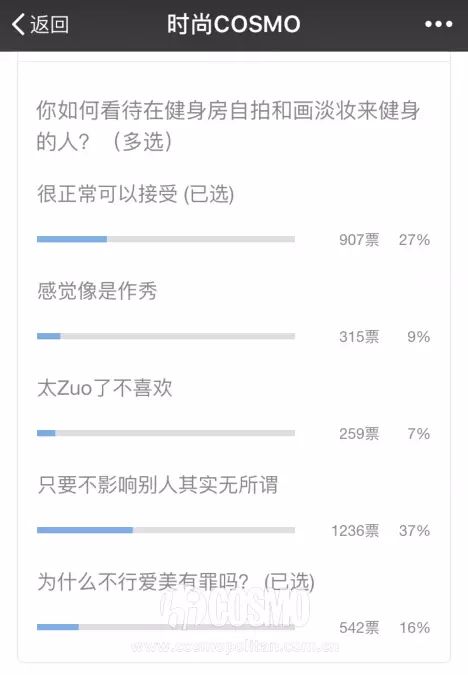The image size is (468, 675).
Task: Tap the 907票 vote count
Action: [x=359, y=240]
